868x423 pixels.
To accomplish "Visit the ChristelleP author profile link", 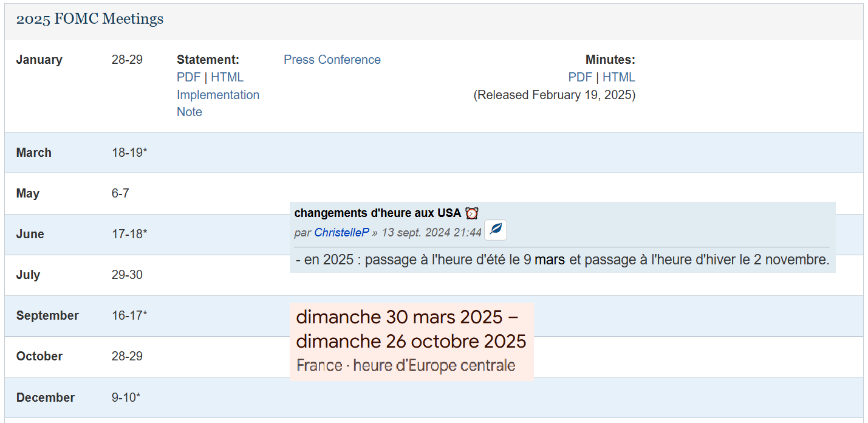I will click(x=341, y=232).
